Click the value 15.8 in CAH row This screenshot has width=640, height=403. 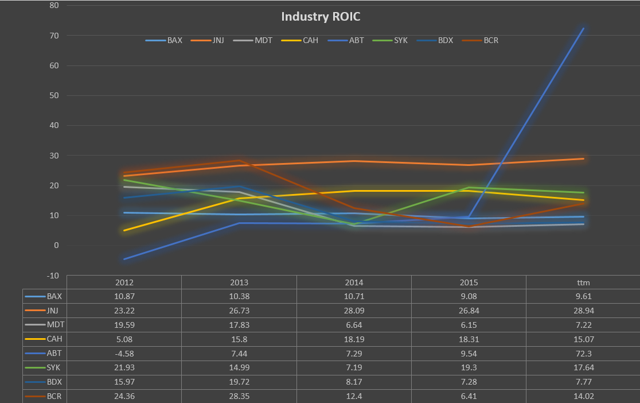[x=239, y=339]
